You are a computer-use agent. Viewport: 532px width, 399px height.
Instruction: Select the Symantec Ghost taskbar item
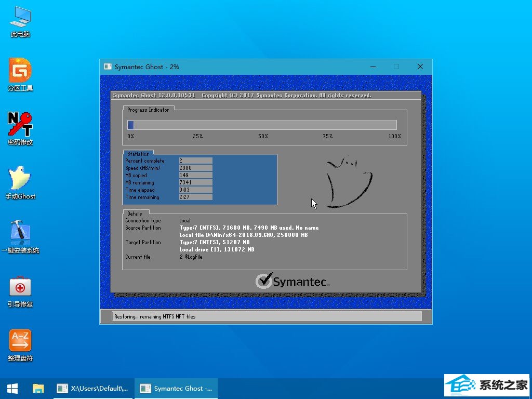click(176, 388)
